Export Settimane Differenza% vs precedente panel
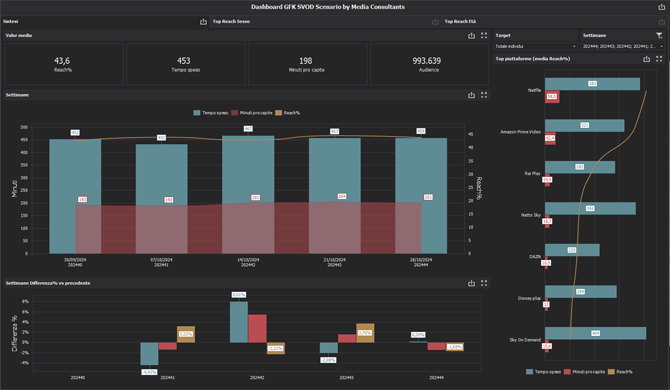 [471, 283]
